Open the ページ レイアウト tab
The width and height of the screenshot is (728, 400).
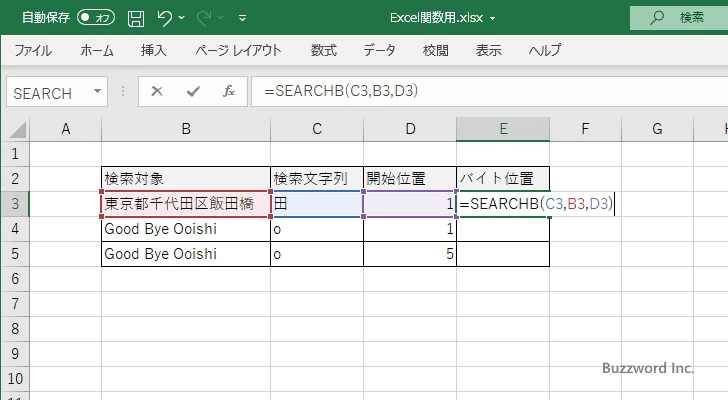[x=238, y=50]
